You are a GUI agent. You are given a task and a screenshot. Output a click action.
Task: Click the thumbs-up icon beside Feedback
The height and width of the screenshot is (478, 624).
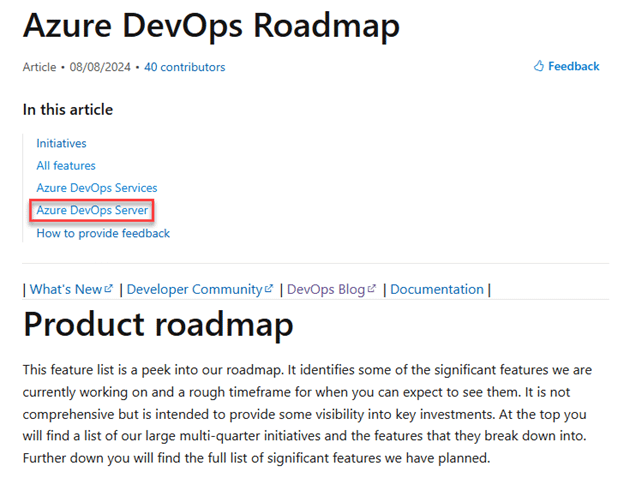(x=539, y=67)
